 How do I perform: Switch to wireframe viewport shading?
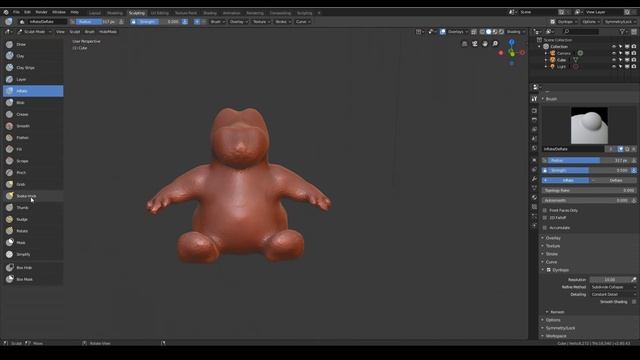(482, 32)
